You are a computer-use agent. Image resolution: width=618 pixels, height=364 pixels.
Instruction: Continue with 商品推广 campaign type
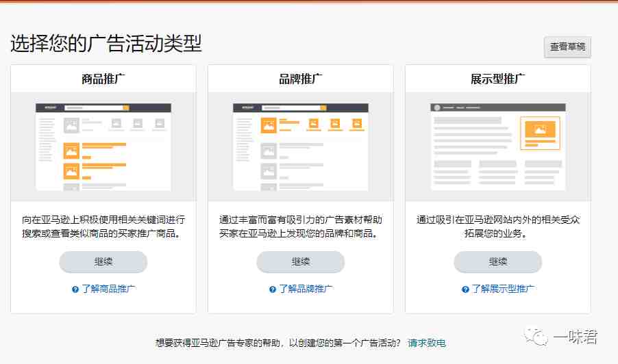pyautogui.click(x=103, y=261)
